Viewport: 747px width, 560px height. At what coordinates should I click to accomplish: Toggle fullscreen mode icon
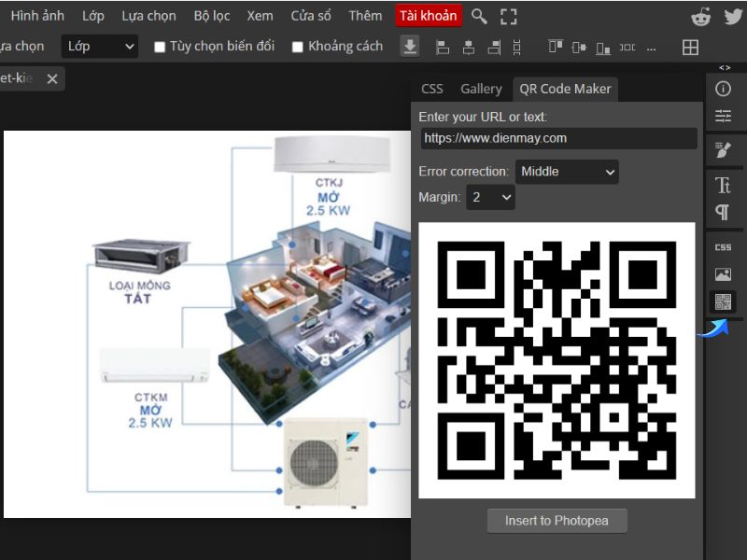click(508, 16)
